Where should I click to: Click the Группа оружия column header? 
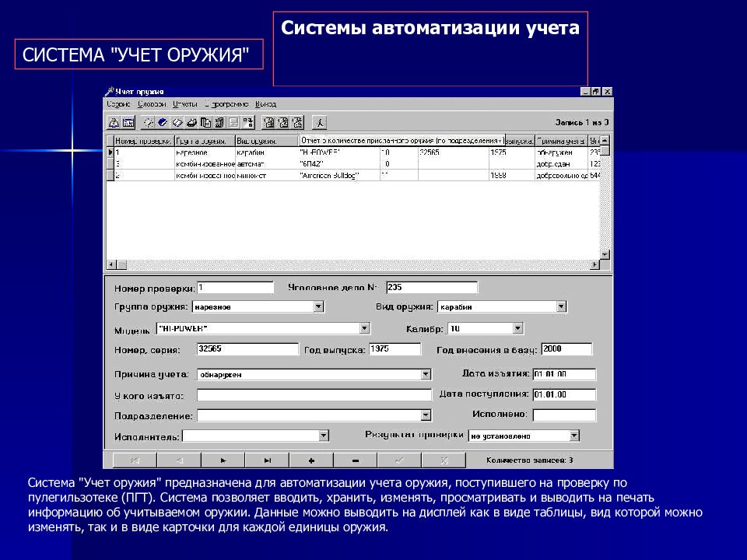[205, 141]
